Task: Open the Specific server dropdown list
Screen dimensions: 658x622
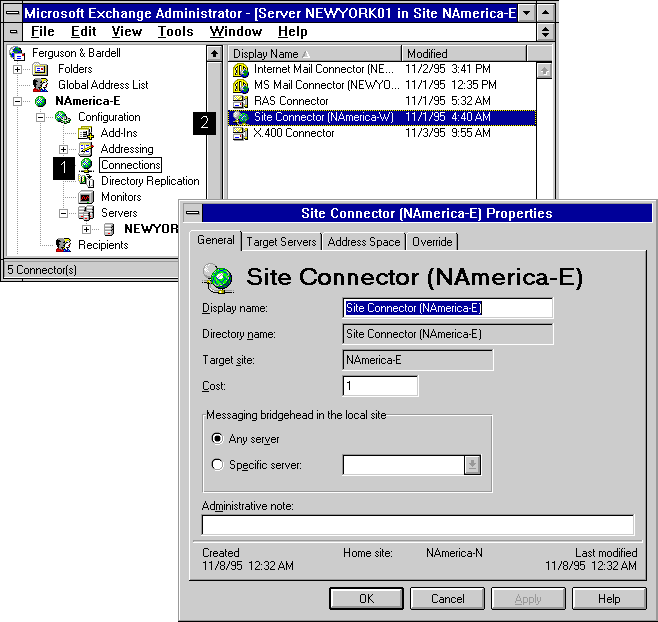Action: point(472,465)
